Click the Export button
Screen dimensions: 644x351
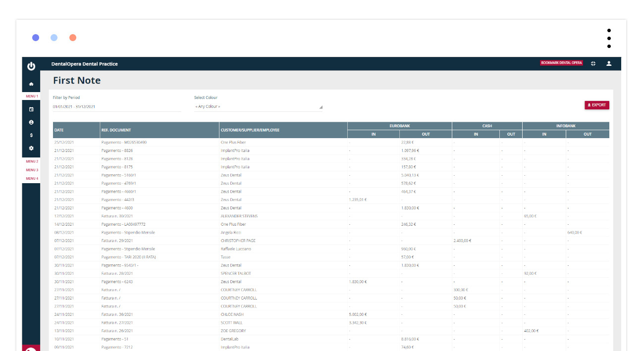[597, 105]
